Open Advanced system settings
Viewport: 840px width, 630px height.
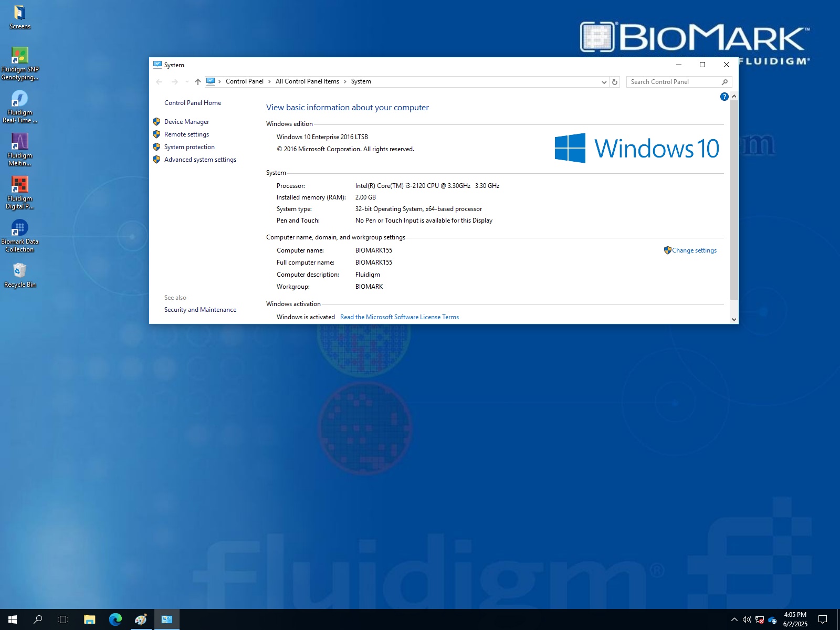click(200, 159)
